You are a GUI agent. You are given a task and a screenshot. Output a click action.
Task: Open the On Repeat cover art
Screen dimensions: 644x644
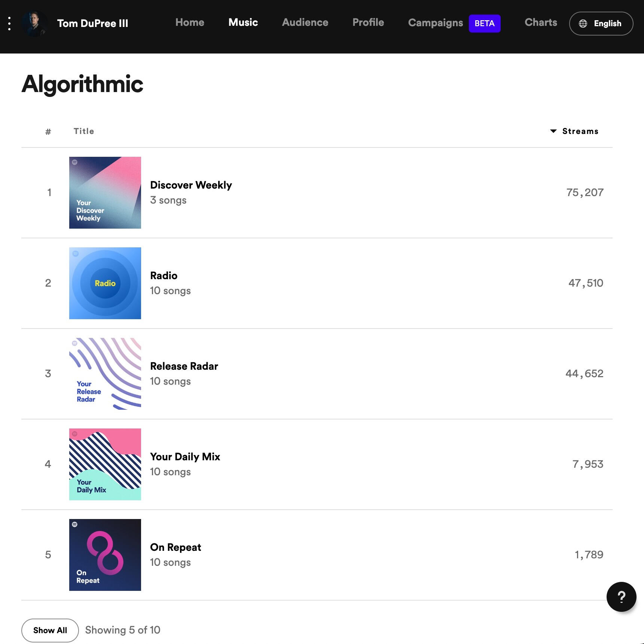(105, 555)
